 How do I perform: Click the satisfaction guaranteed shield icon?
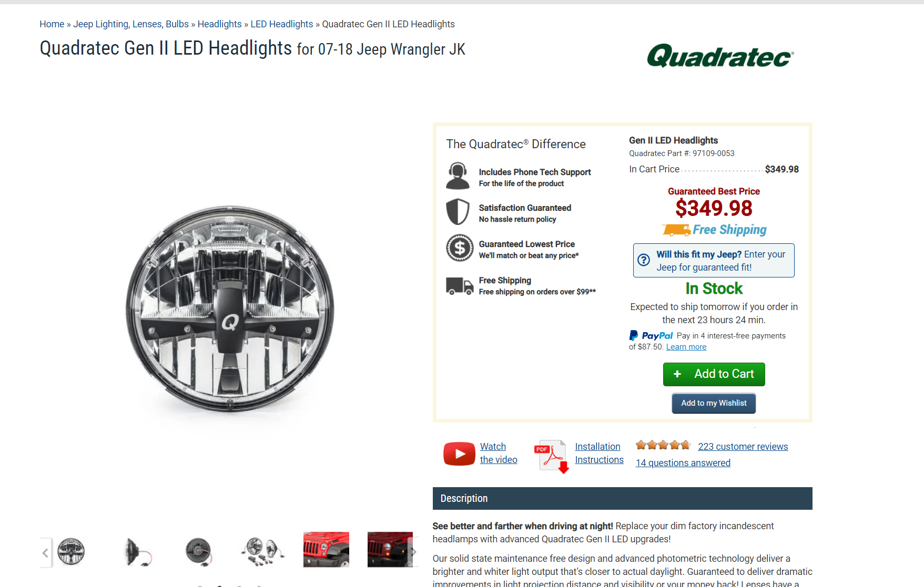tap(458, 212)
